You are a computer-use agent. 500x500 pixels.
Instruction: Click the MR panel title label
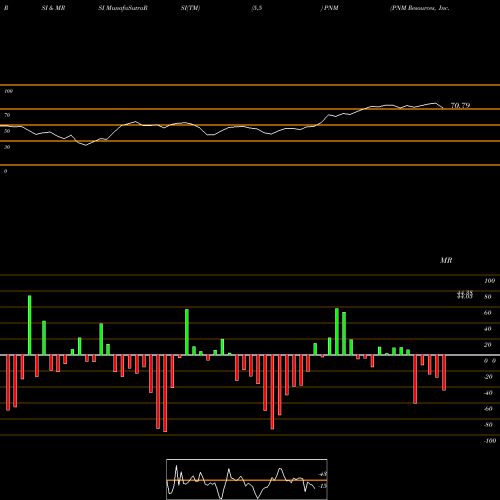(x=446, y=260)
